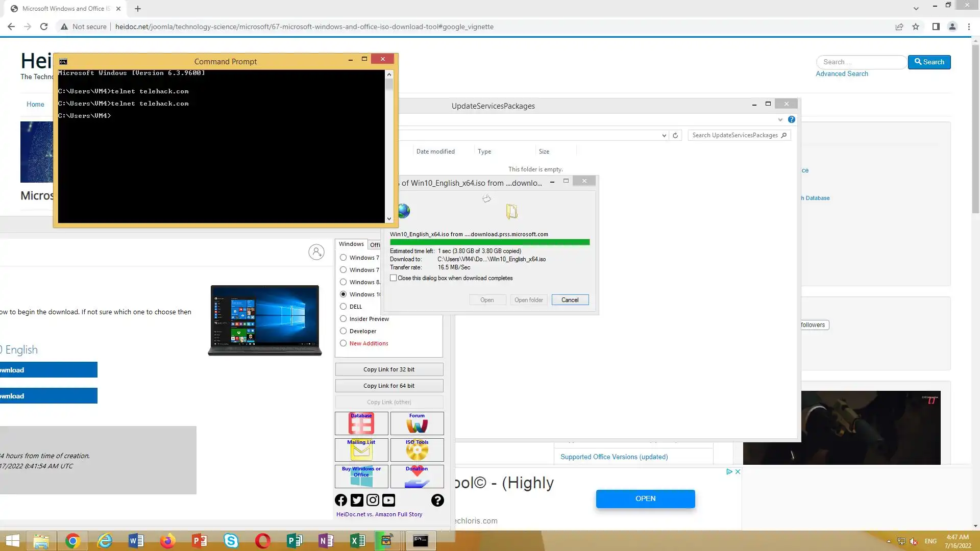
Task: Click the Donation heart icon
Action: pos(416,477)
